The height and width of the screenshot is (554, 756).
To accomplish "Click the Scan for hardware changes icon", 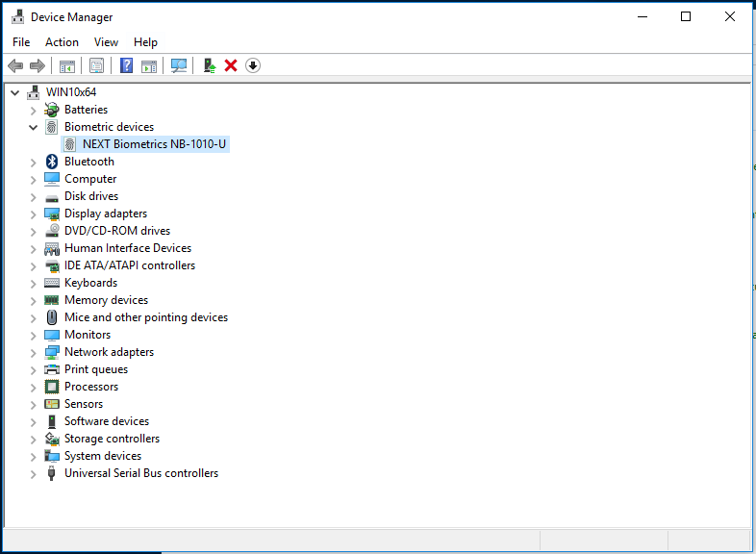I will tap(179, 65).
